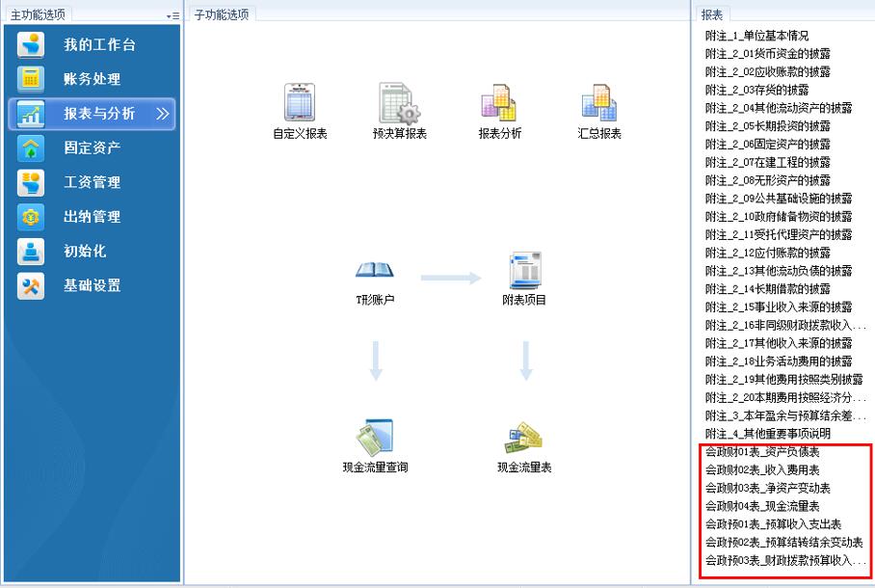Open 附注_2_16非同级财政拨款收入 report
The image size is (875, 588).
click(x=785, y=325)
